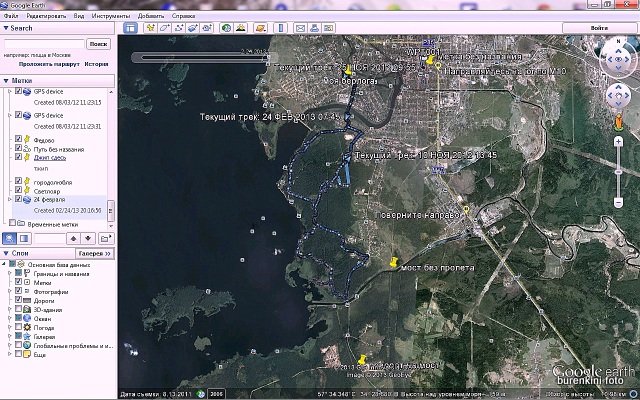Click the search places magnifier icon below Places
This screenshot has width=640, height=400.
coord(9,238)
